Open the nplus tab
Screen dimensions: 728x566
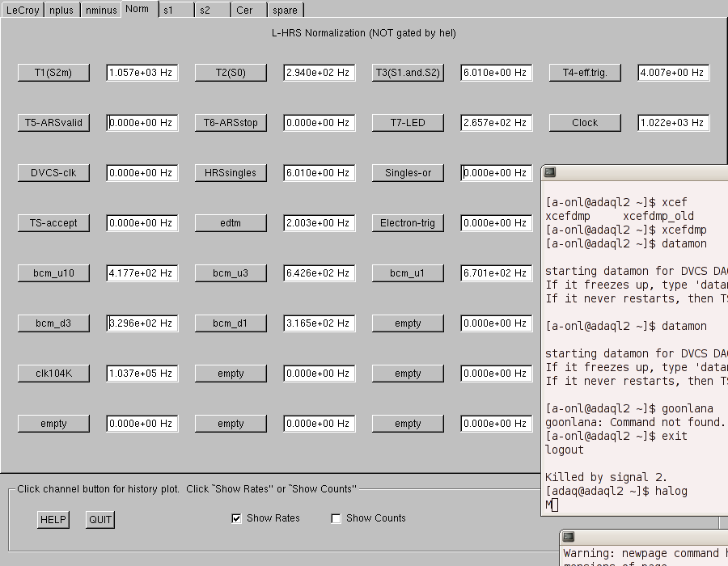click(61, 10)
